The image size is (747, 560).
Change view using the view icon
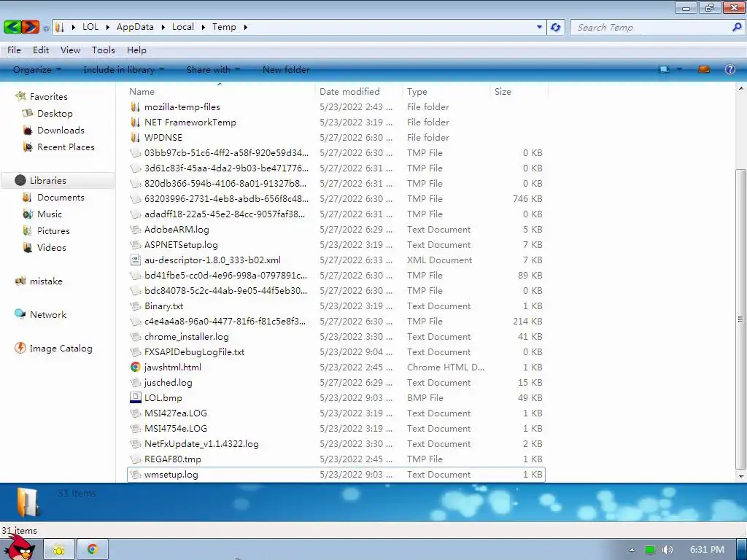(x=664, y=69)
